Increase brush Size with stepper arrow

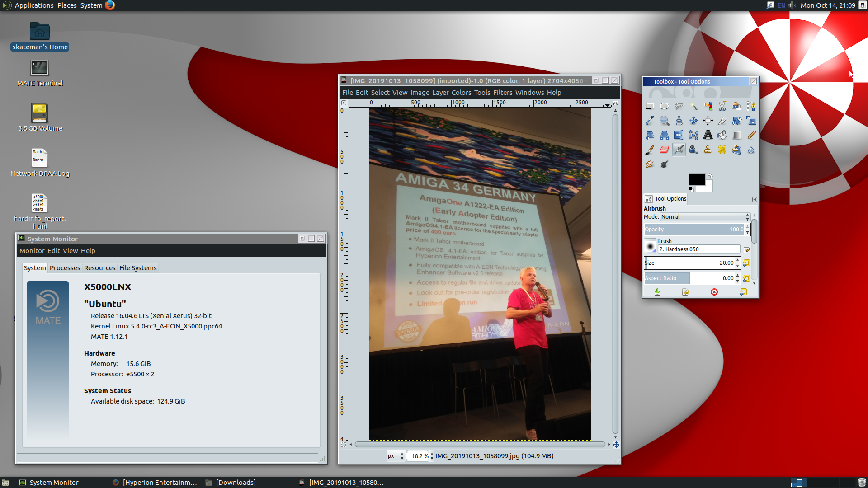tap(737, 260)
